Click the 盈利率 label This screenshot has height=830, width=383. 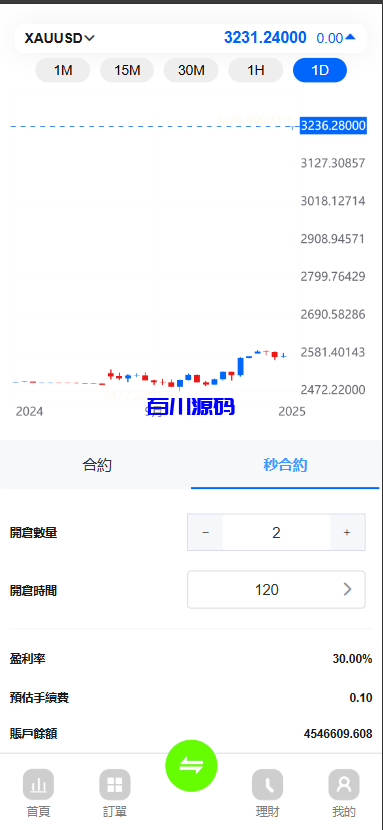pos(28,659)
